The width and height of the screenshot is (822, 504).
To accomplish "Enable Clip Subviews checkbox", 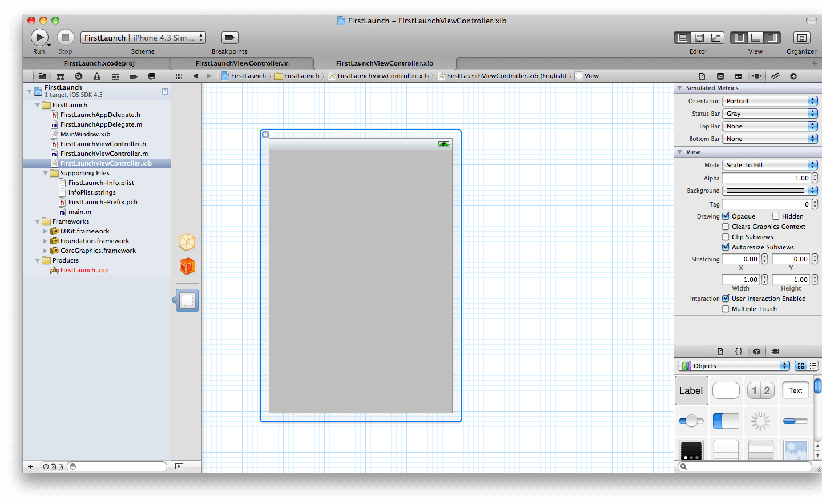I will (726, 237).
